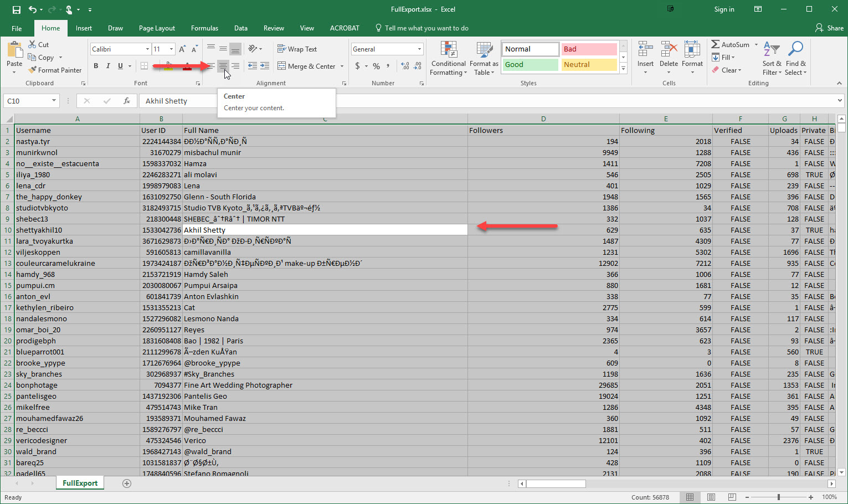Align text right in the ribbon
The width and height of the screenshot is (848, 504).
[235, 66]
